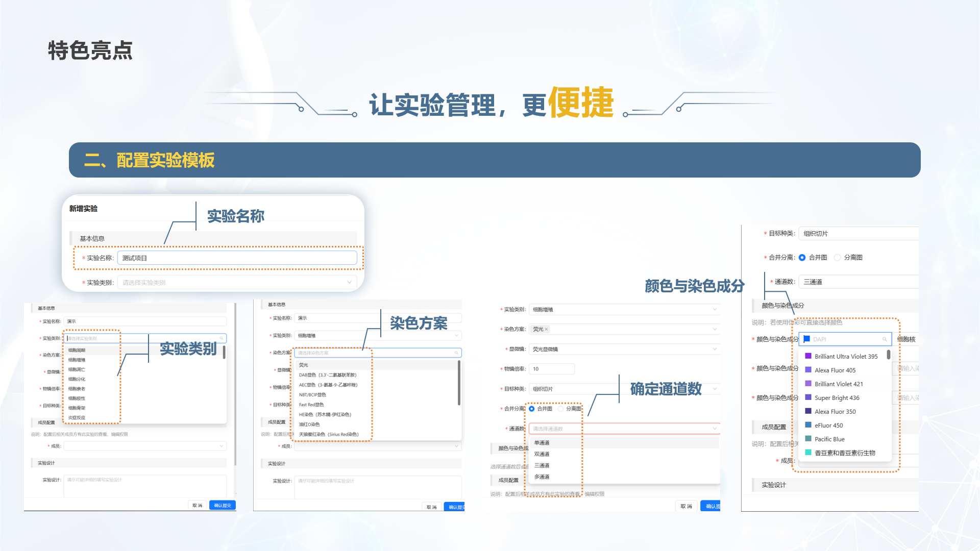Open the 请选择通道数 dropdown field
This screenshot has width=980, height=551.
coord(624,429)
